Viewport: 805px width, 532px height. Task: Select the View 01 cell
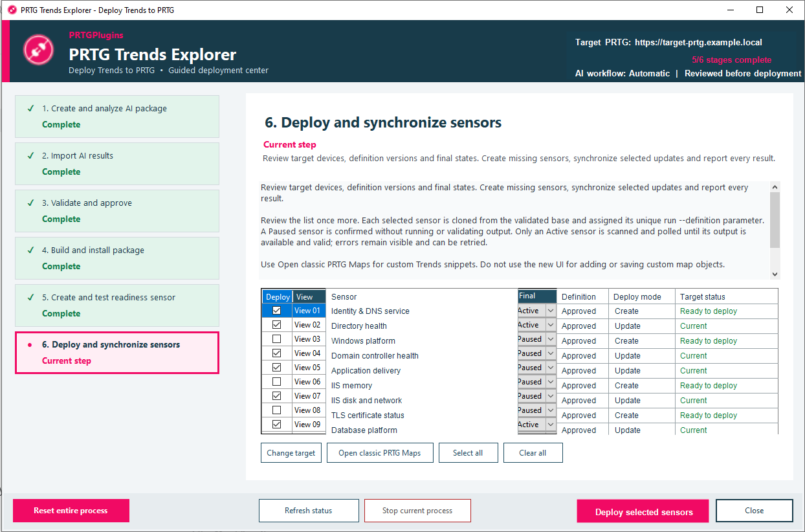click(x=309, y=311)
